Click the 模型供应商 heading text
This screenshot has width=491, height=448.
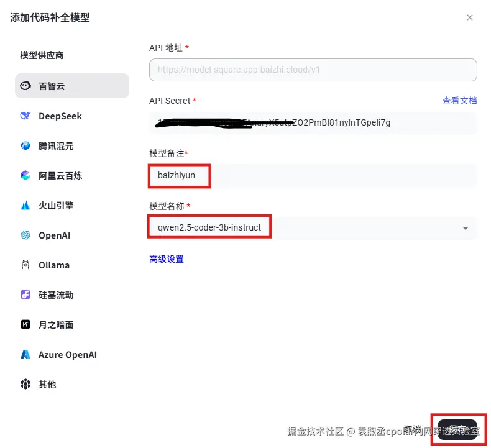click(42, 55)
